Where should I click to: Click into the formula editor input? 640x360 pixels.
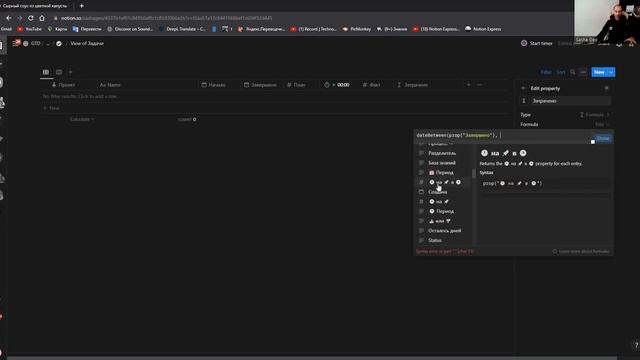click(x=502, y=136)
